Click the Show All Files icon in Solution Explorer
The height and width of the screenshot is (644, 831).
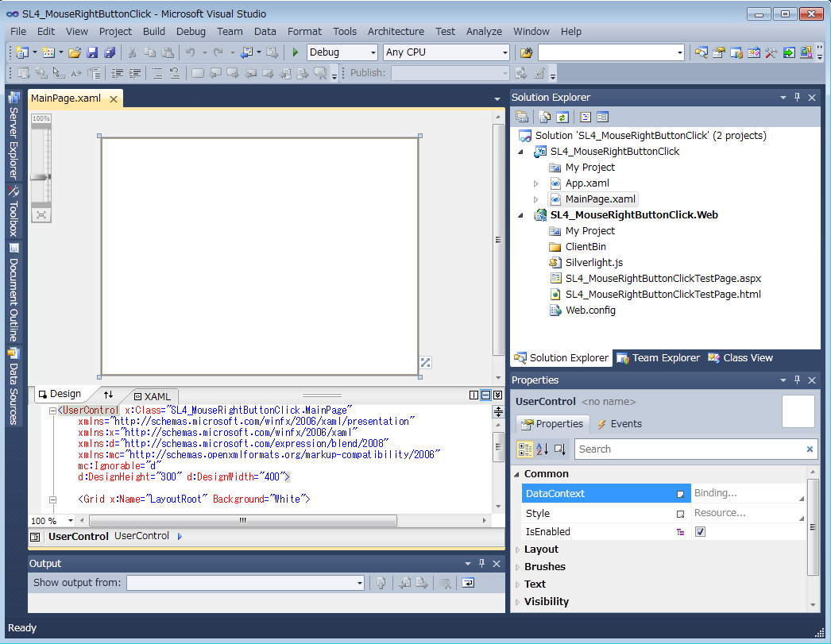[x=545, y=117]
